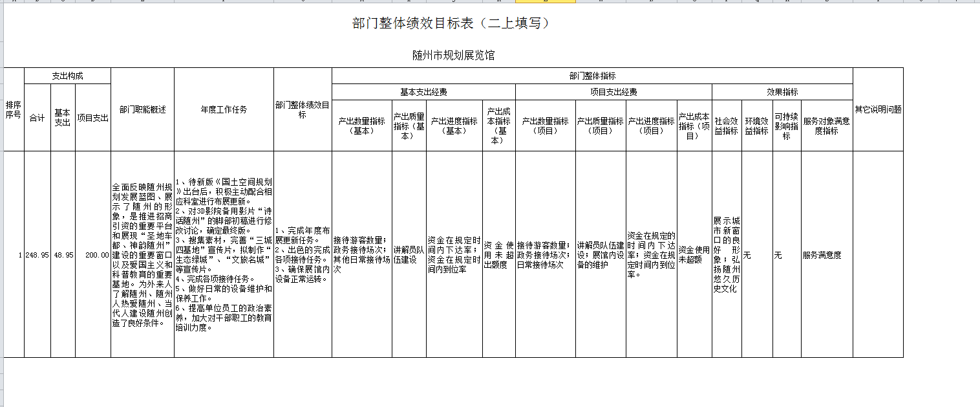Select the 社会效益指标 header

[727, 126]
